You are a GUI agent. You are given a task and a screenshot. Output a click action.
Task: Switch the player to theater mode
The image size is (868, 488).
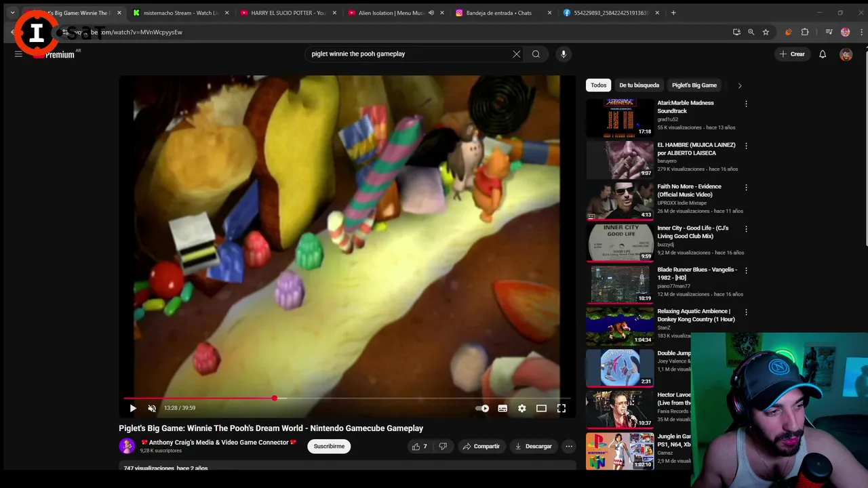pos(541,408)
